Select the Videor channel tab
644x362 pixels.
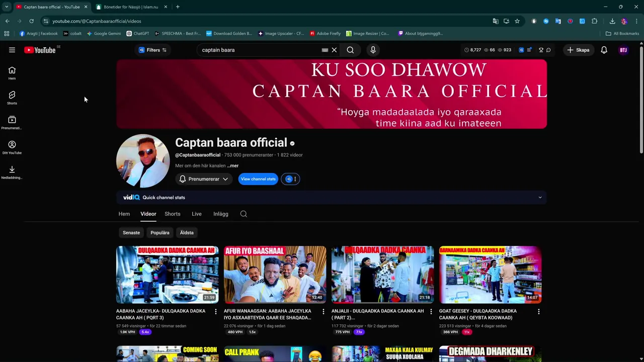(x=148, y=214)
